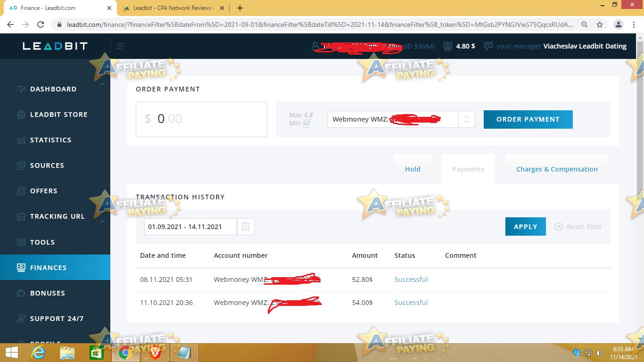Open the Notepad icon in the taskbar
644x362 pixels.
[x=184, y=353]
